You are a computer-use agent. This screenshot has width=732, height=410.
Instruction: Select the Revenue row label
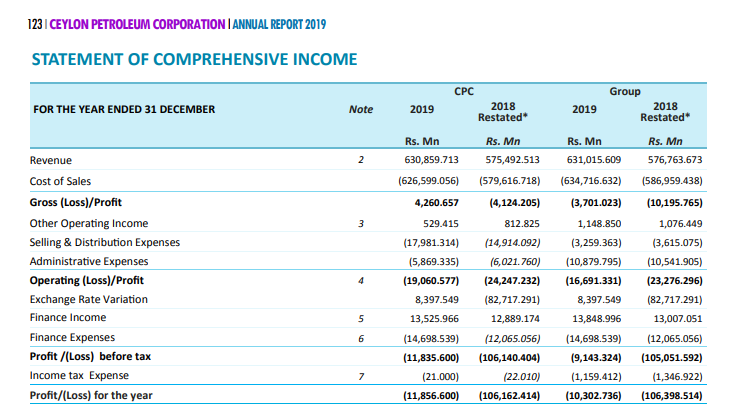51,160
